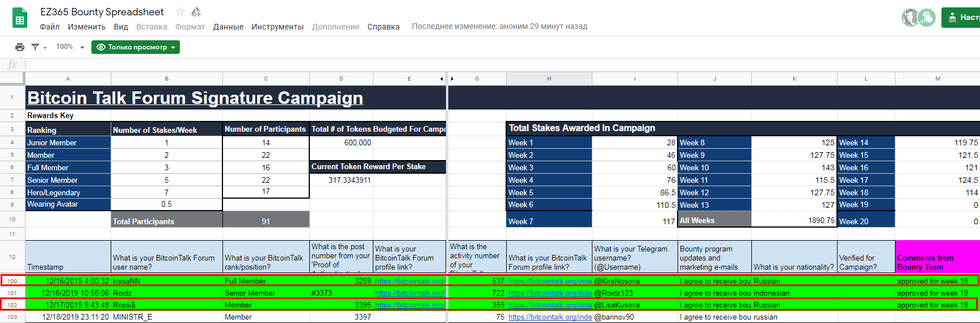
Task: Click the Timestamp column header cell
Action: 68,257
